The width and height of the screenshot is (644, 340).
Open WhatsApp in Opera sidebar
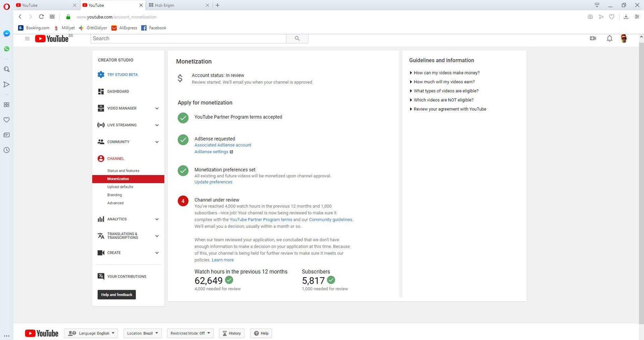tap(6, 49)
